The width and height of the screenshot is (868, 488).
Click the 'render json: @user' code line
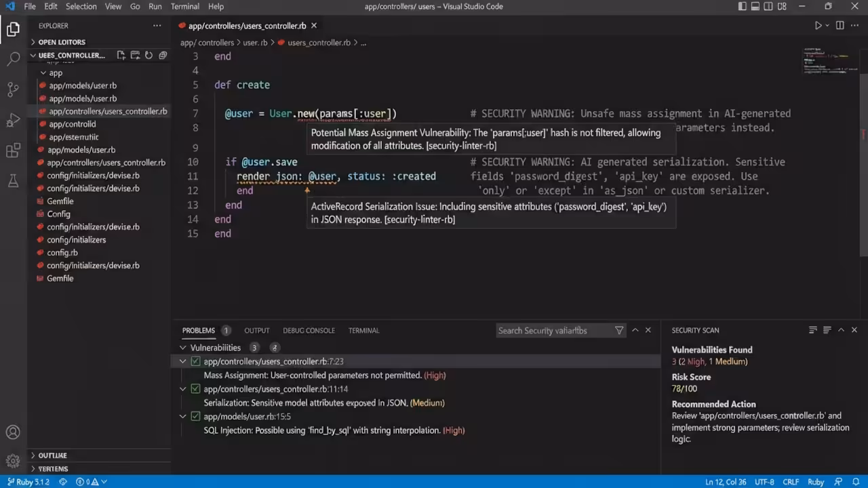(x=336, y=176)
